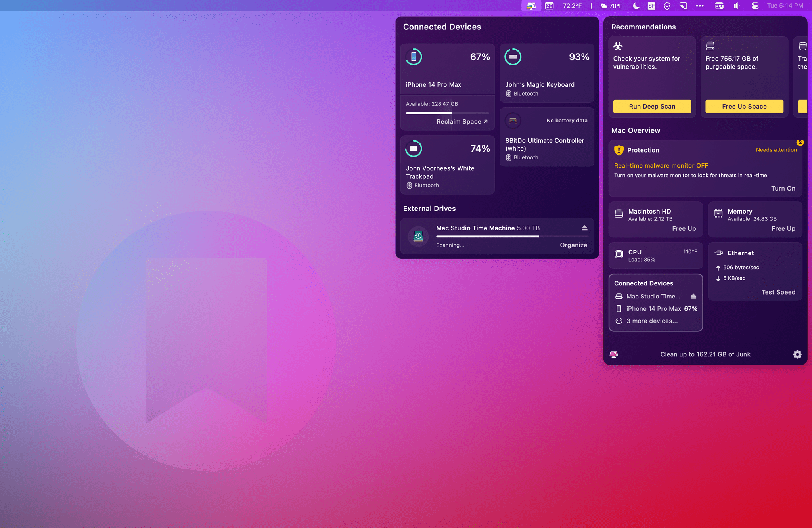This screenshot has height=528, width=812.
Task: Open the 70°F weather menu bar item
Action: [x=611, y=6]
